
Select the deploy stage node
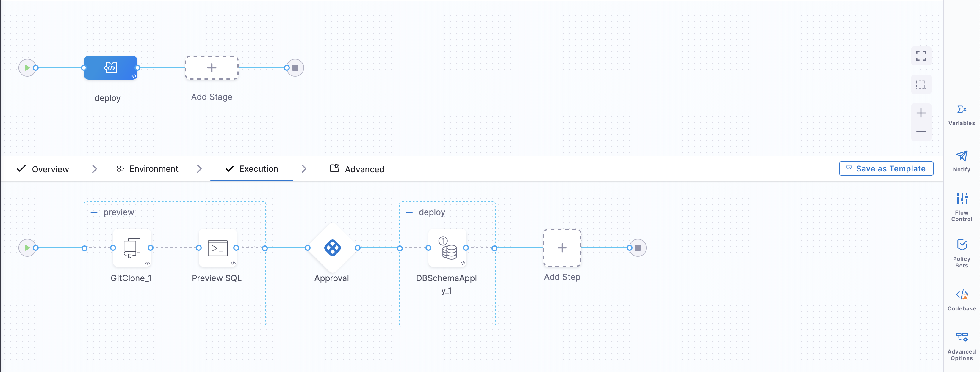(x=110, y=68)
